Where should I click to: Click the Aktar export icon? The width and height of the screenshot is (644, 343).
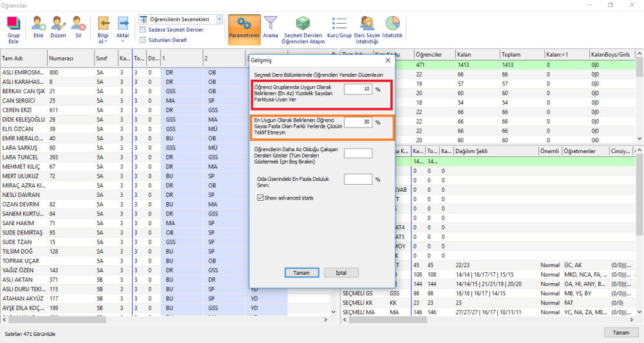coord(123,23)
